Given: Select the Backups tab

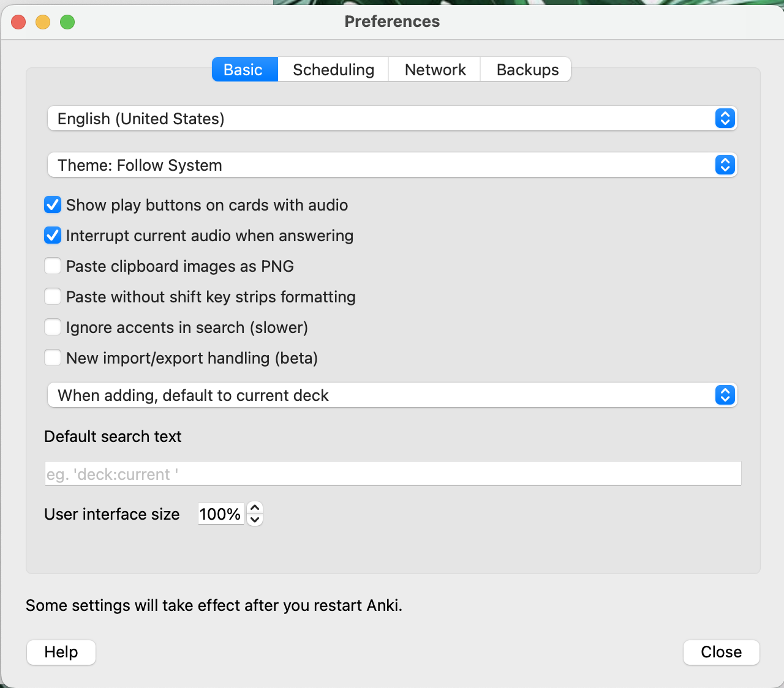Looking at the screenshot, I should (527, 70).
